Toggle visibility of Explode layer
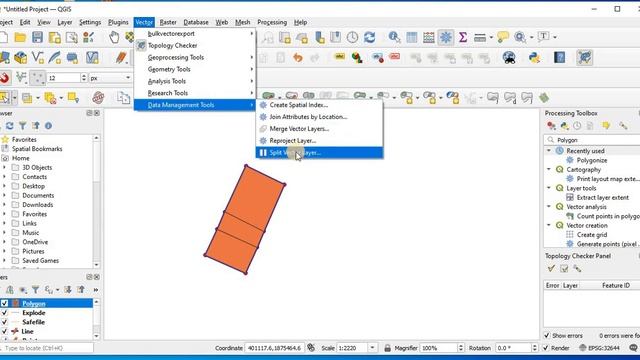This screenshot has width=640, height=360. pyautogui.click(x=4, y=313)
